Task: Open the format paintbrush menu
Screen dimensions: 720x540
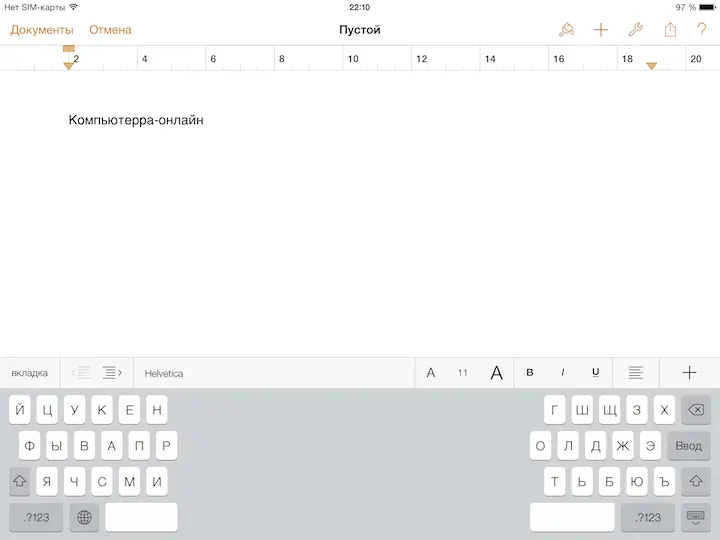Action: (566, 30)
